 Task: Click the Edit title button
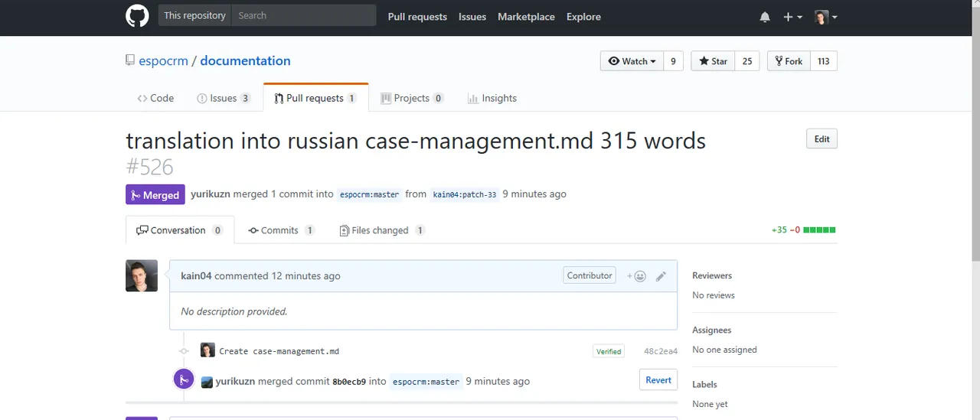[822, 138]
